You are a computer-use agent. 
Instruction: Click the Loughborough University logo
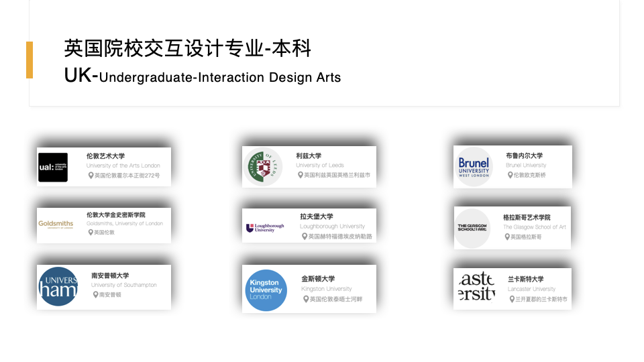click(x=265, y=228)
